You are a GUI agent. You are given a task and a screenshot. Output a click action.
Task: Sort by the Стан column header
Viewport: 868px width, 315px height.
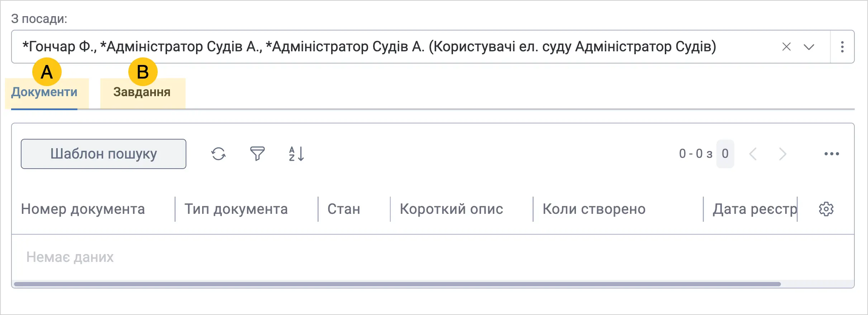click(344, 209)
